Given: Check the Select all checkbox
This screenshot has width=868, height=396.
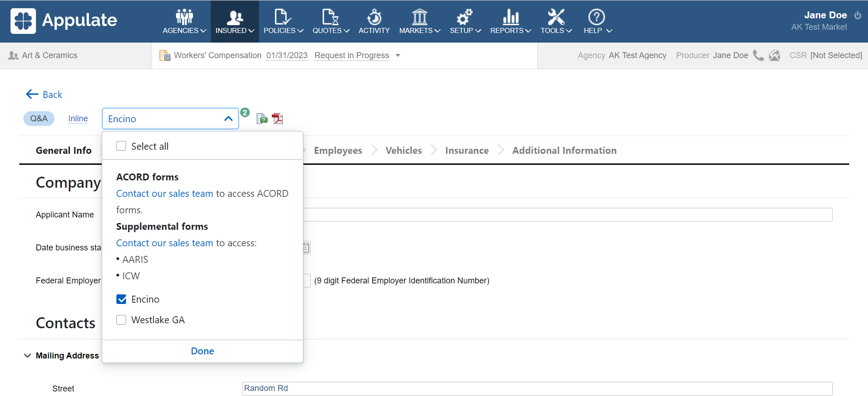Looking at the screenshot, I should point(121,146).
